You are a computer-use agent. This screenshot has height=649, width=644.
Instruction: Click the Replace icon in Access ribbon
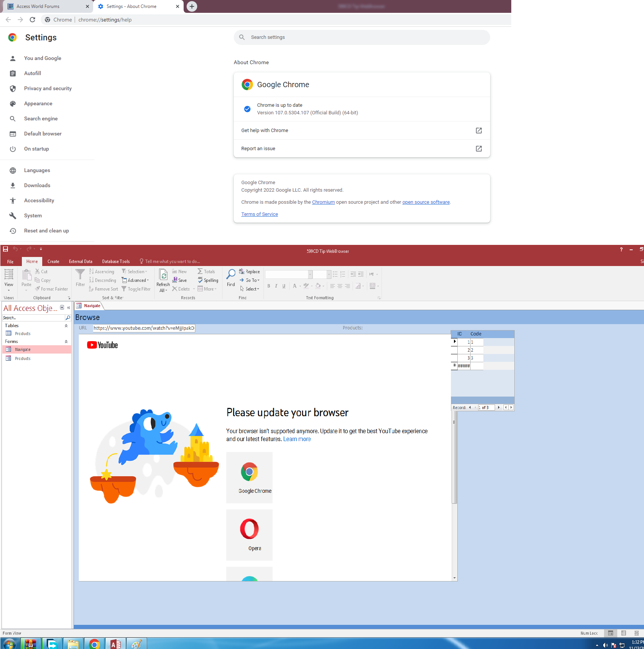242,271
